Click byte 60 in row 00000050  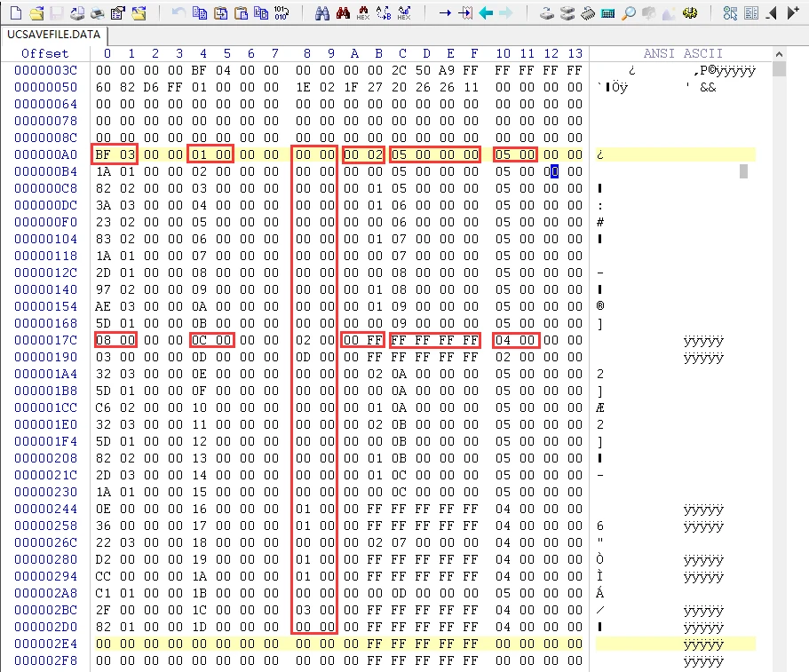(103, 87)
